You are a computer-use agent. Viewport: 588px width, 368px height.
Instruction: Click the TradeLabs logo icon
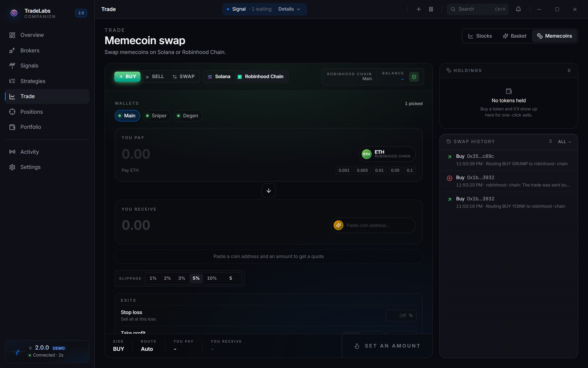[14, 13]
